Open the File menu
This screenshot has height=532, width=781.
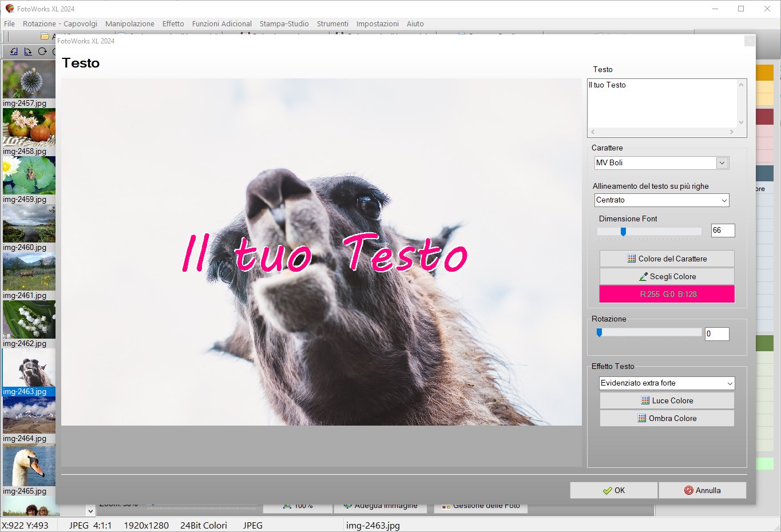point(9,23)
